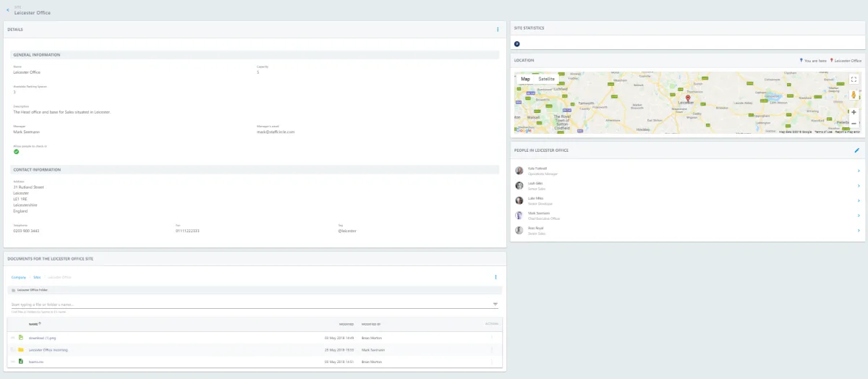Click the Google logo on the map
Screen dimensions: 868x379
[523, 131]
